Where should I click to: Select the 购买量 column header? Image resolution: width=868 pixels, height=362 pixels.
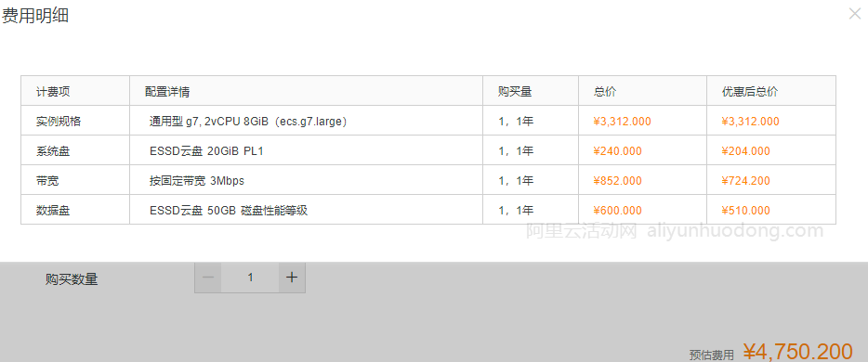click(515, 92)
